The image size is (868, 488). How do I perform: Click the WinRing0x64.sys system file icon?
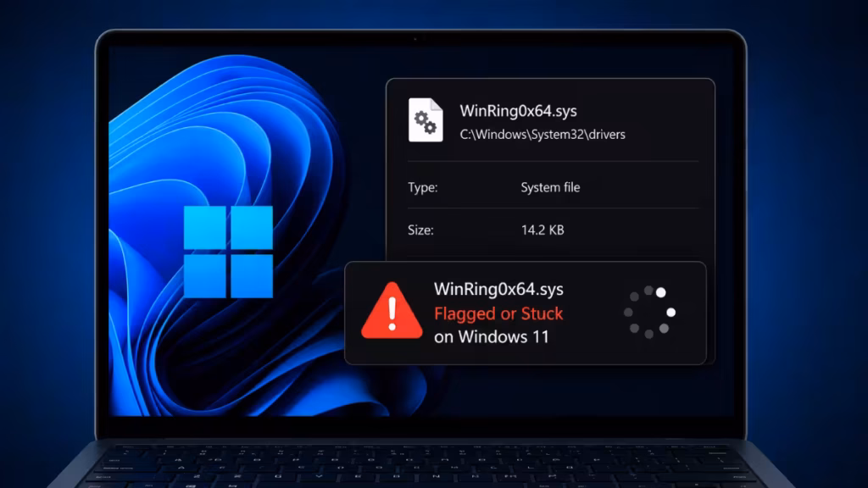click(426, 120)
